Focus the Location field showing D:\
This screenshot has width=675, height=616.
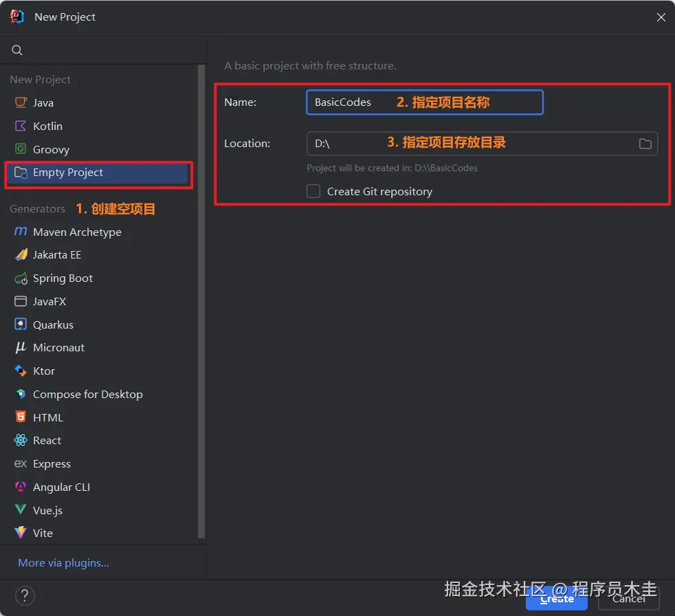[482, 144]
